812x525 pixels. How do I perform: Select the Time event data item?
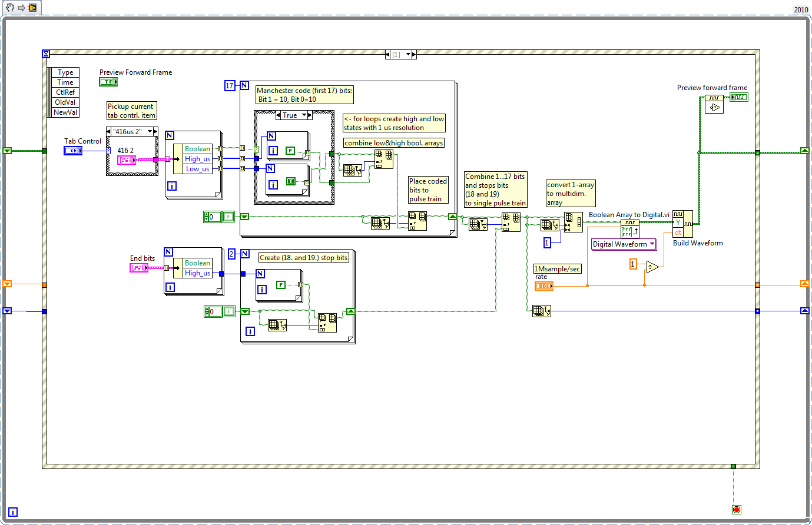[65, 82]
